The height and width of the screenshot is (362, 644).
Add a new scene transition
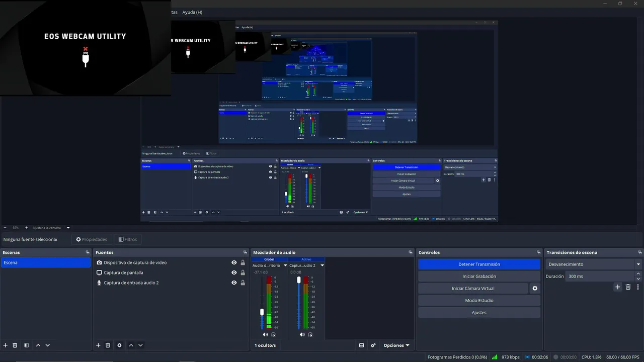click(618, 287)
